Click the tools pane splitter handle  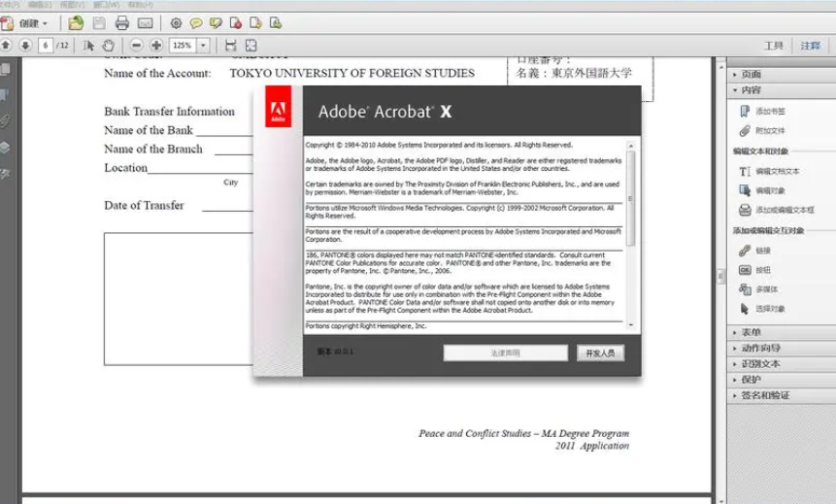pyautogui.click(x=720, y=276)
